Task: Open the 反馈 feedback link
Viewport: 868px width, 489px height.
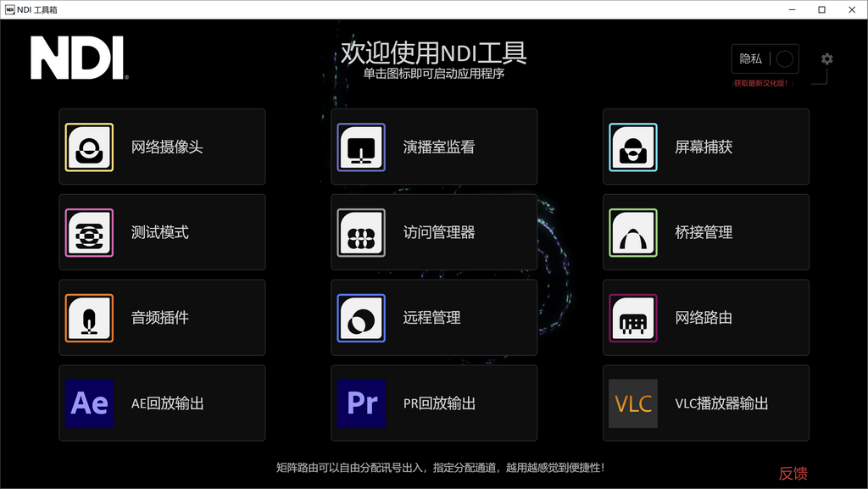Action: (x=793, y=474)
